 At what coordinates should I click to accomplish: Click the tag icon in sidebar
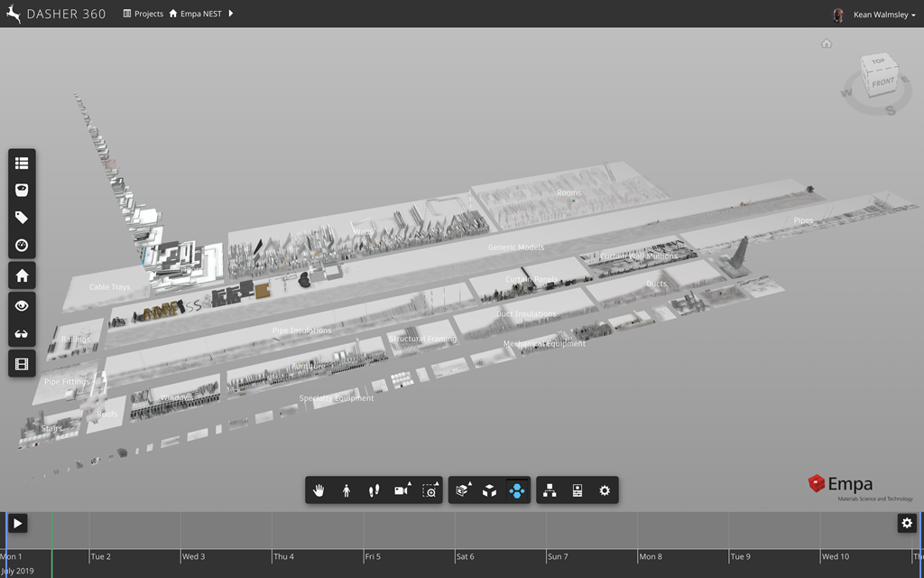pos(22,218)
